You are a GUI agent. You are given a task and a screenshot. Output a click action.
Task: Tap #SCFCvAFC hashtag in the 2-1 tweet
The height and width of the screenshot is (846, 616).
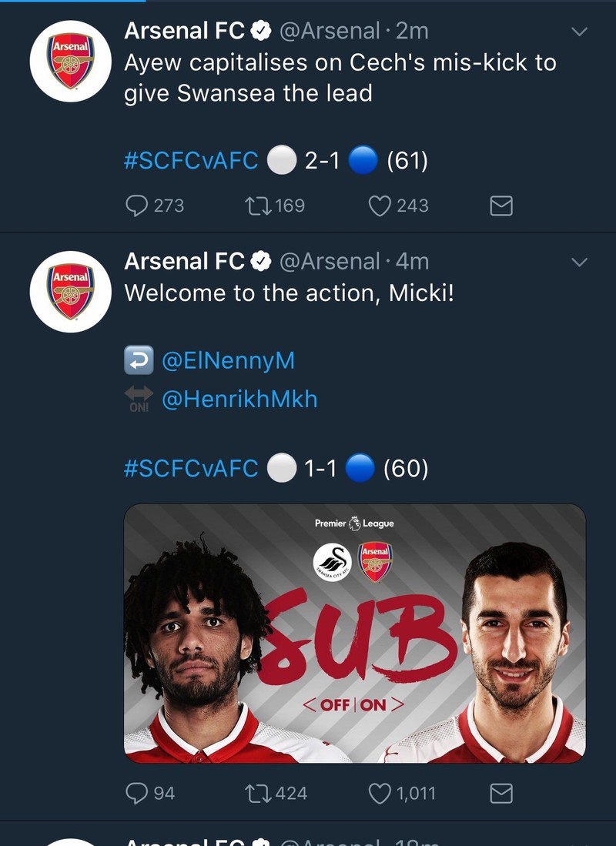coord(191,161)
